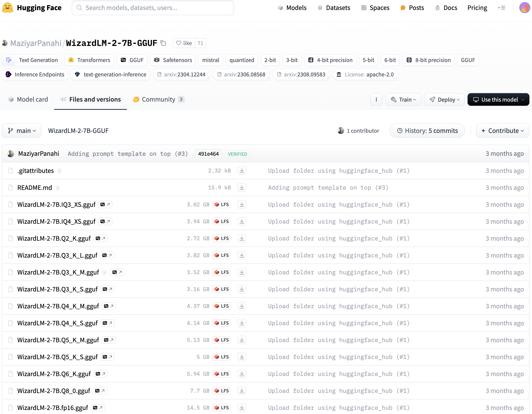Open MaziyarPanahi profile link in title
This screenshot has height=414, width=532.
pyautogui.click(x=36, y=43)
